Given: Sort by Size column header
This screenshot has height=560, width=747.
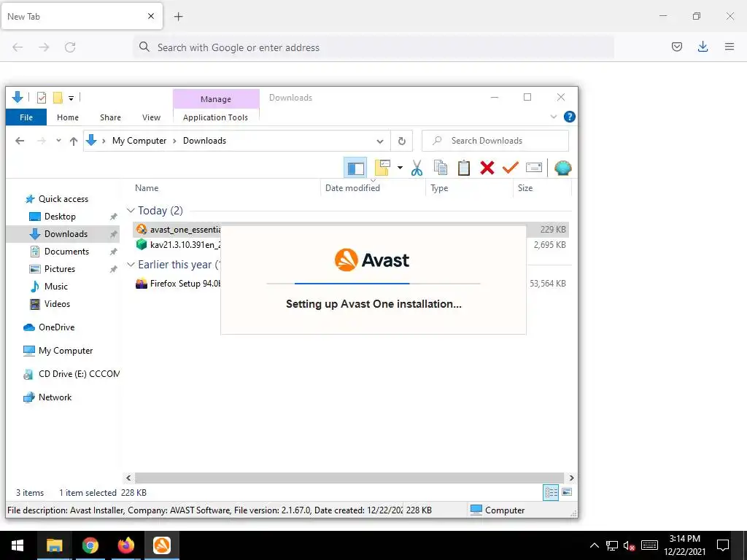Looking at the screenshot, I should pyautogui.click(x=525, y=187).
